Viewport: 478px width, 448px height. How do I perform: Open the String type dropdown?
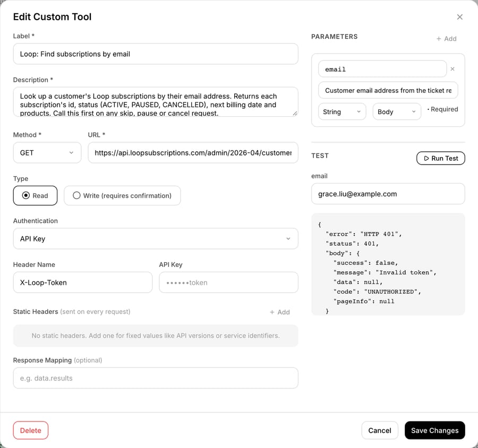coord(342,111)
